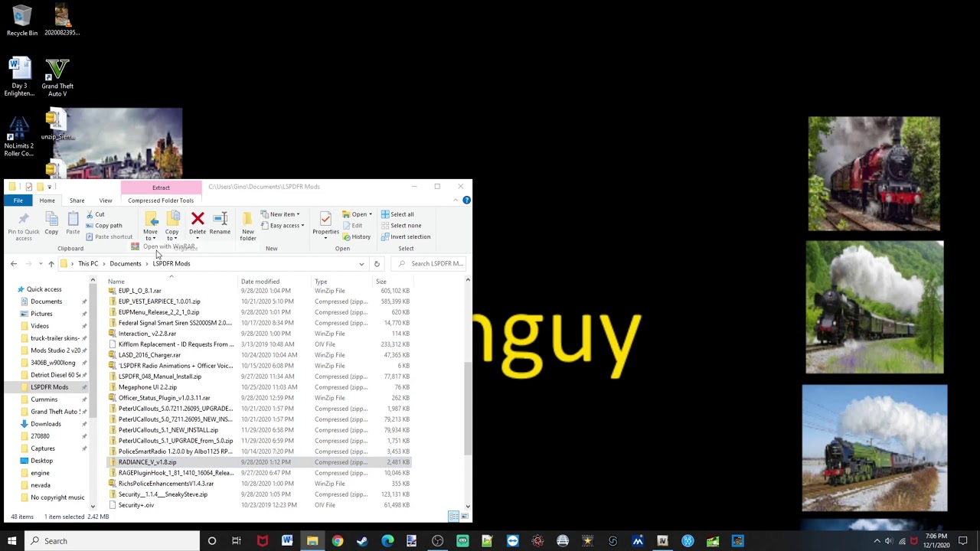Open Google Chrome from taskbar
Viewport: 980px width, 551px height.
click(x=338, y=541)
